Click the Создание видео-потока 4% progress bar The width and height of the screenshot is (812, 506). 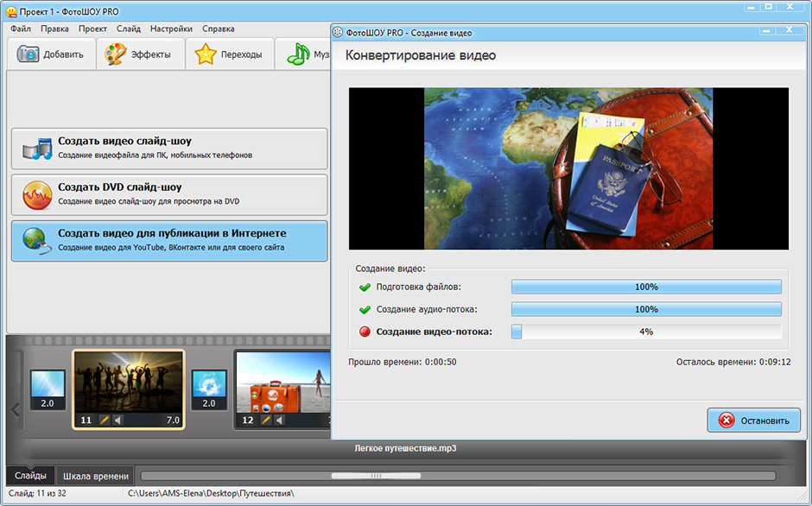[646, 332]
